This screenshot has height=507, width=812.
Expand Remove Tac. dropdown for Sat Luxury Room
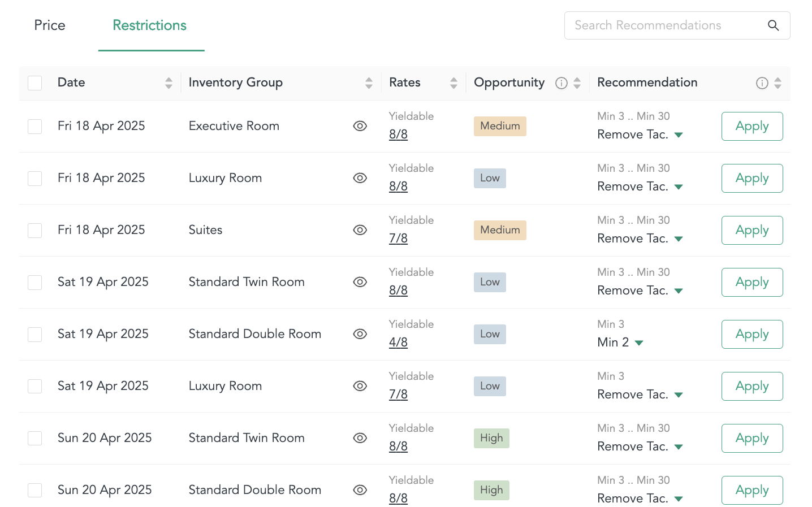(679, 395)
